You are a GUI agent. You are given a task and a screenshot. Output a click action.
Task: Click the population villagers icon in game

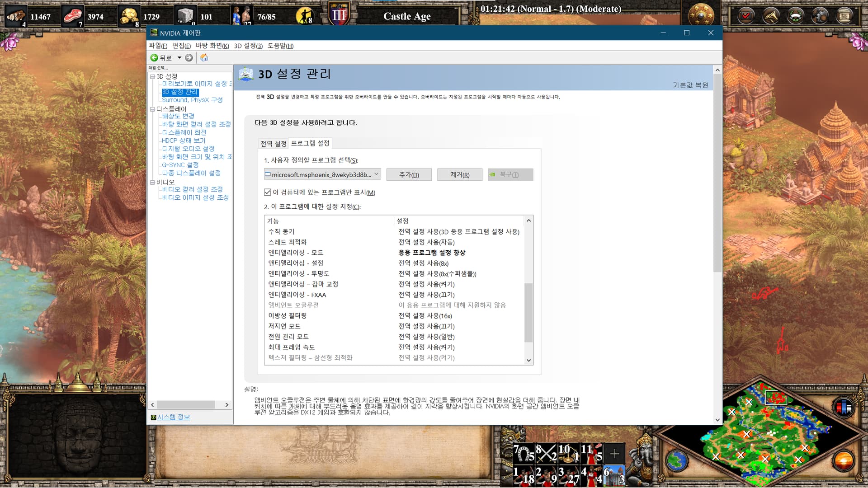click(x=242, y=16)
